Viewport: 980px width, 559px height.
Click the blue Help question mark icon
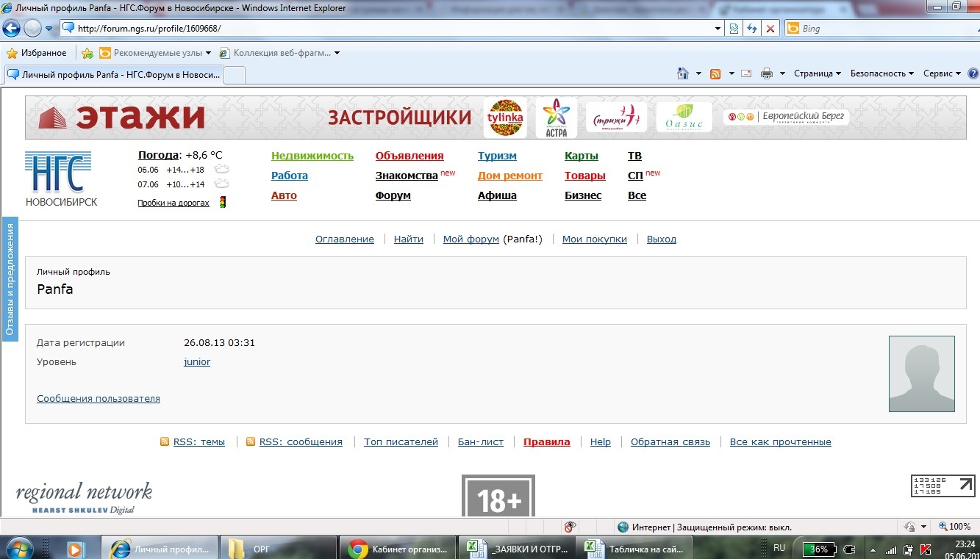point(973,73)
